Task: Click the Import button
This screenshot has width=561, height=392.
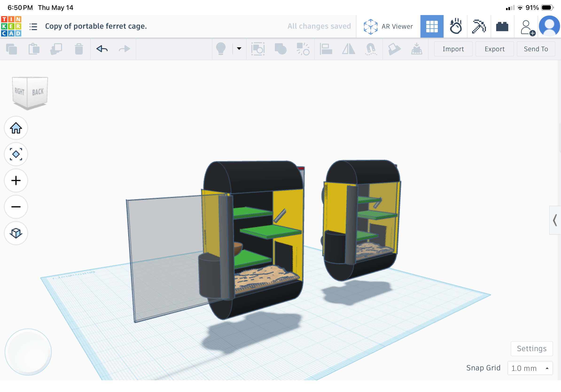Action: (453, 49)
